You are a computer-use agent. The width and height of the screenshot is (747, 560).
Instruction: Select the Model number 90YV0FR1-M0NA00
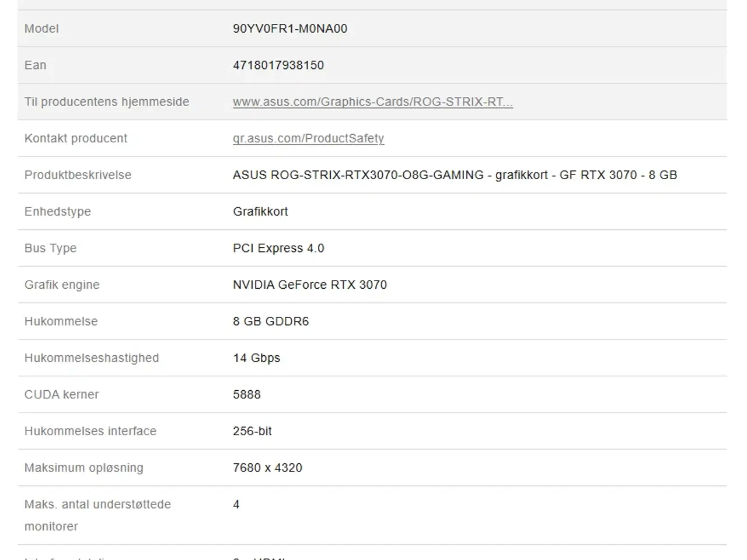pyautogui.click(x=290, y=28)
